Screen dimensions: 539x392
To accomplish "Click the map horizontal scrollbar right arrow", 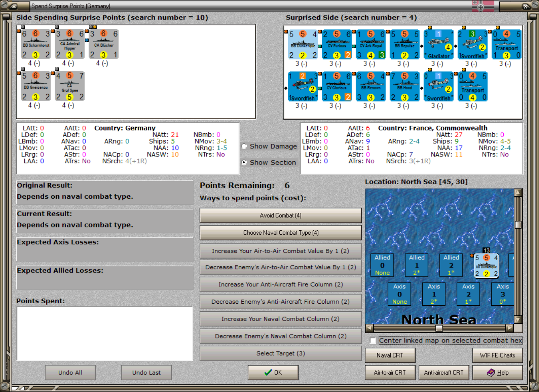I will (509, 328).
